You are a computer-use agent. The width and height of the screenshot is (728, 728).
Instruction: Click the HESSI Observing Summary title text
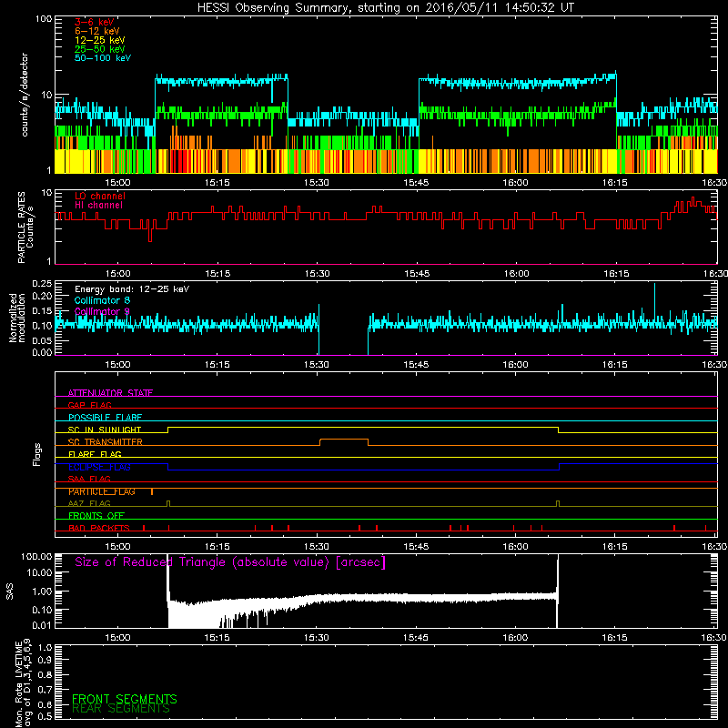386,8
